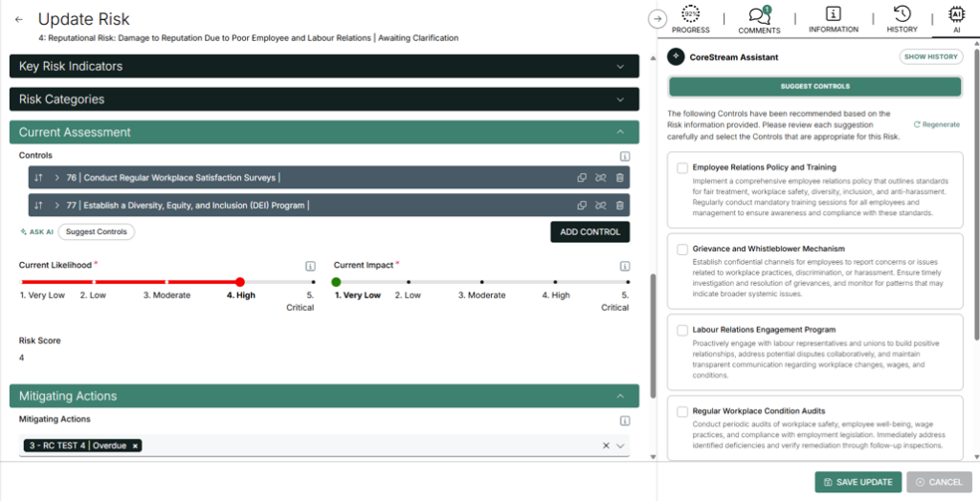The image size is (980, 501).
Task: Click the Add Control button
Action: [590, 231]
